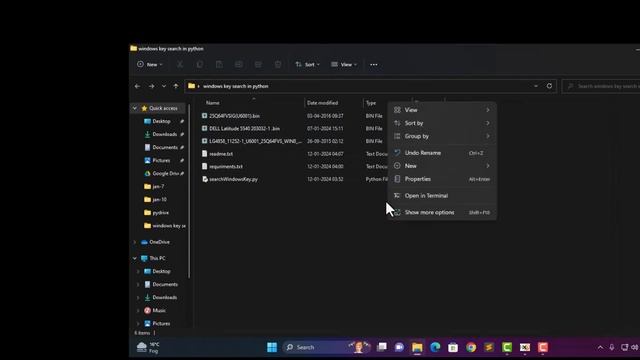Open pinned Downloads under Quick access
Image resolution: width=640 pixels, height=360 pixels.
coord(164,134)
